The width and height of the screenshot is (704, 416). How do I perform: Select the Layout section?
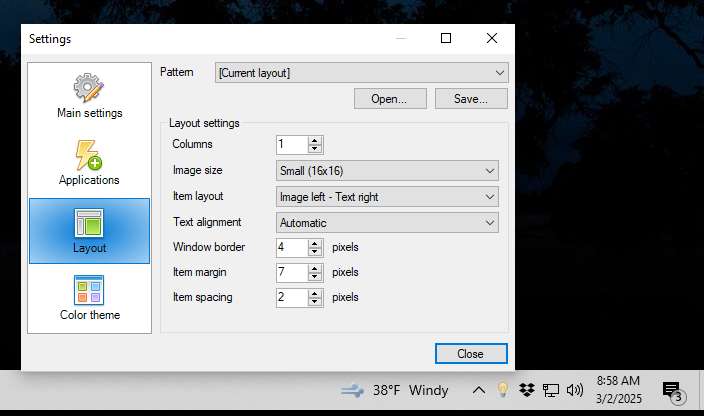[x=89, y=231]
